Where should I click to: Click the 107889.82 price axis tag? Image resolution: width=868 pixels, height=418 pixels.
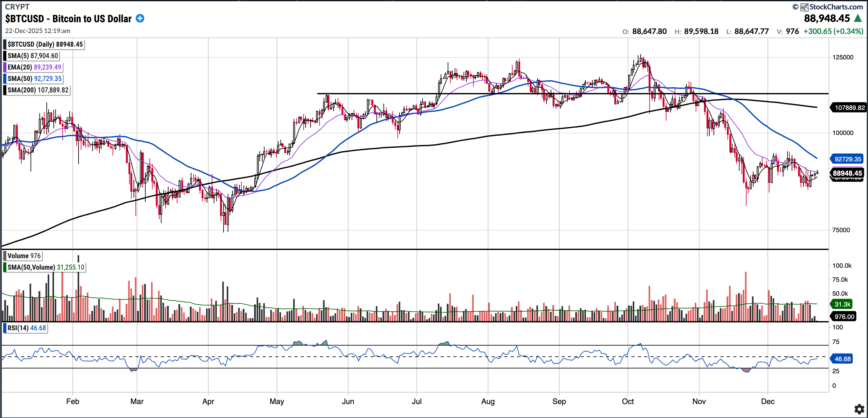(849, 108)
